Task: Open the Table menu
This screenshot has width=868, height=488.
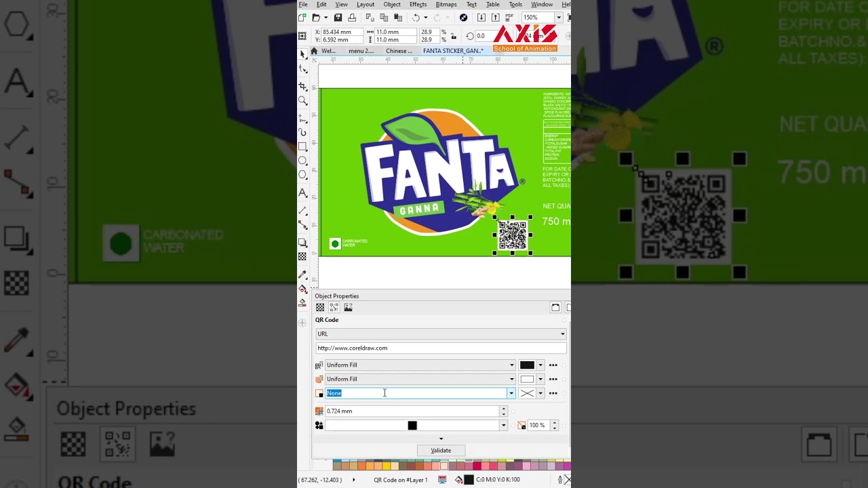Action: 493,5
